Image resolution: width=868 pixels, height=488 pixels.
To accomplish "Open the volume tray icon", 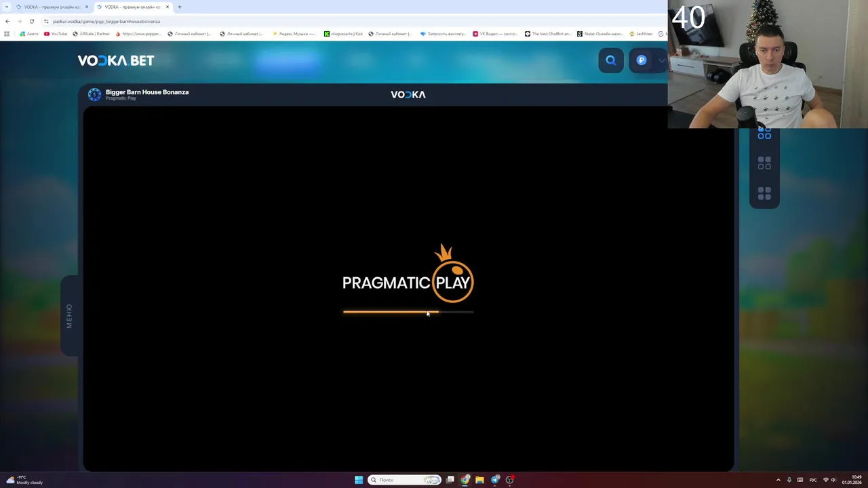I will [833, 480].
